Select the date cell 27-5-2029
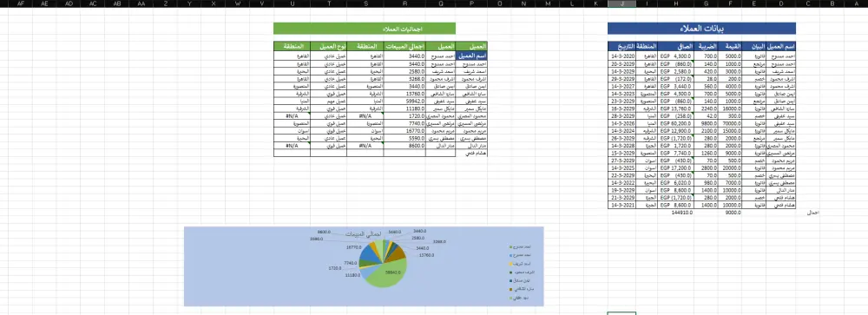 click(x=622, y=161)
